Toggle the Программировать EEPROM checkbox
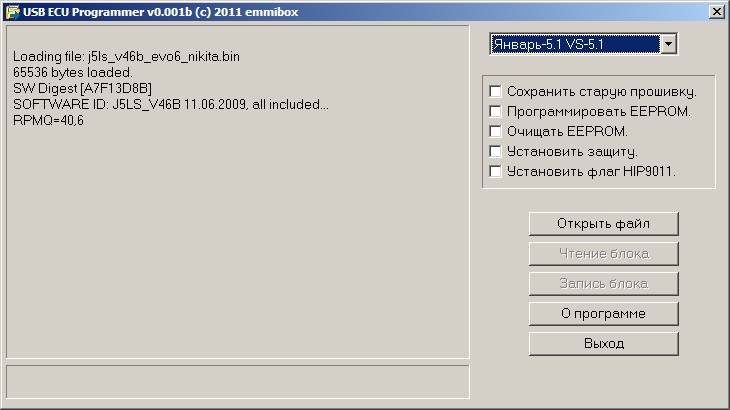The height and width of the screenshot is (410, 730). (x=495, y=111)
